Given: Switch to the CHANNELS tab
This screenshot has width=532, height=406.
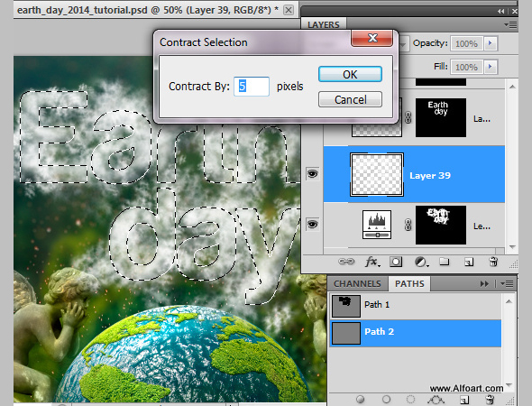Looking at the screenshot, I should (357, 283).
